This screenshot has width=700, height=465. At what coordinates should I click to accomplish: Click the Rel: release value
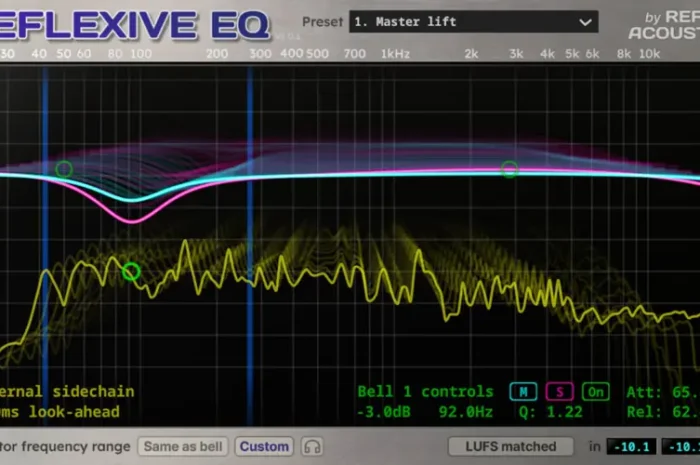[x=662, y=412]
